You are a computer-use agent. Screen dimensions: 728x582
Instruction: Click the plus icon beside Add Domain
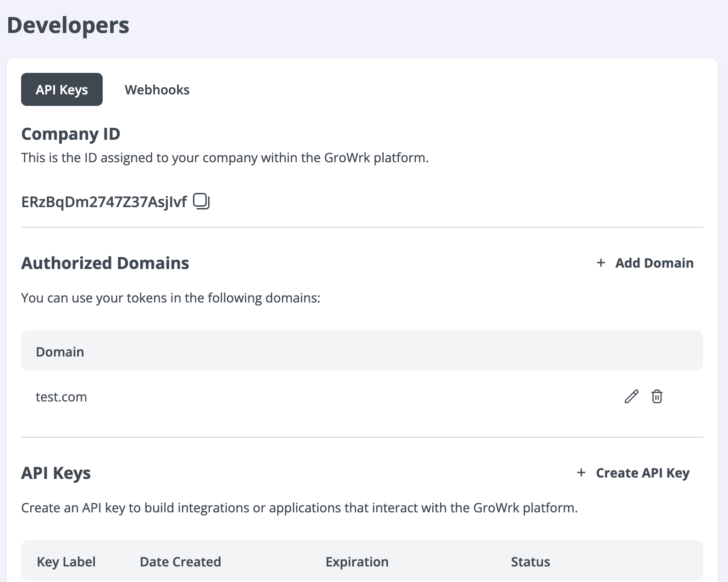[x=601, y=263]
